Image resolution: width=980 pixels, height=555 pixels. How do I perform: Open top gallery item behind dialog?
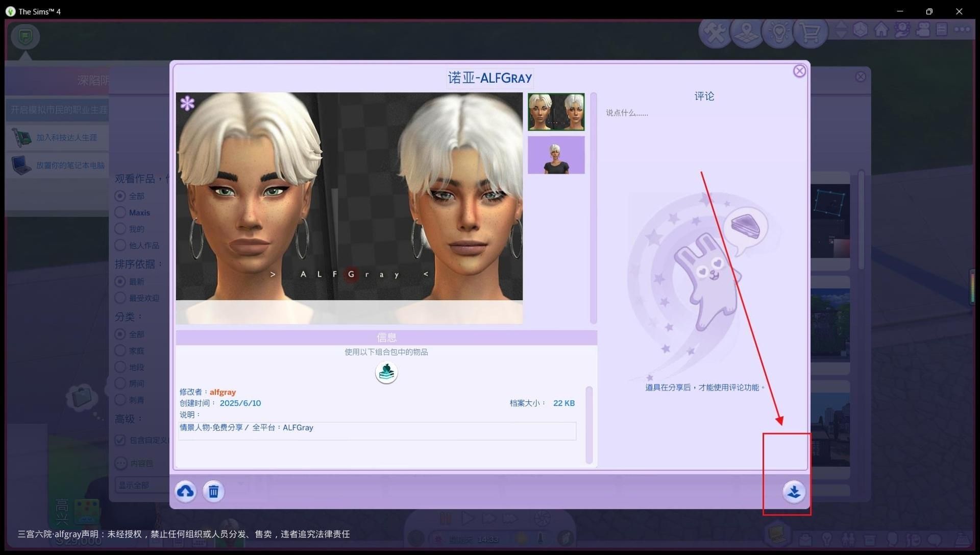click(x=830, y=221)
